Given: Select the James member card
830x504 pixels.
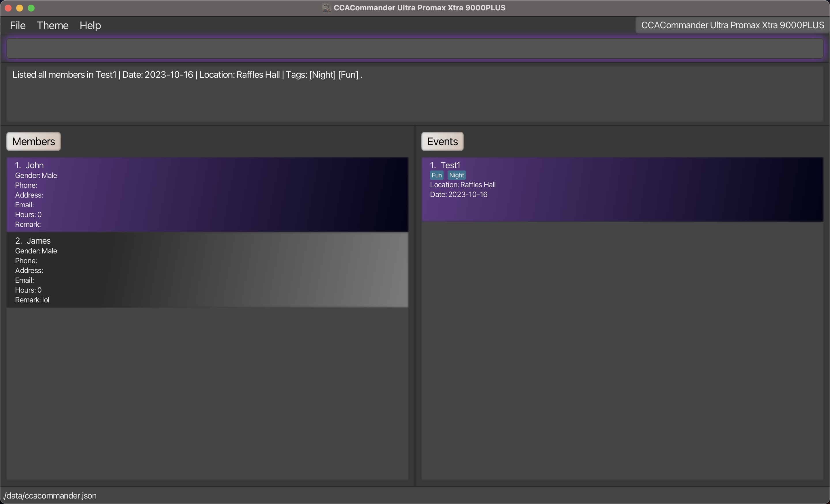Looking at the screenshot, I should coord(207,270).
